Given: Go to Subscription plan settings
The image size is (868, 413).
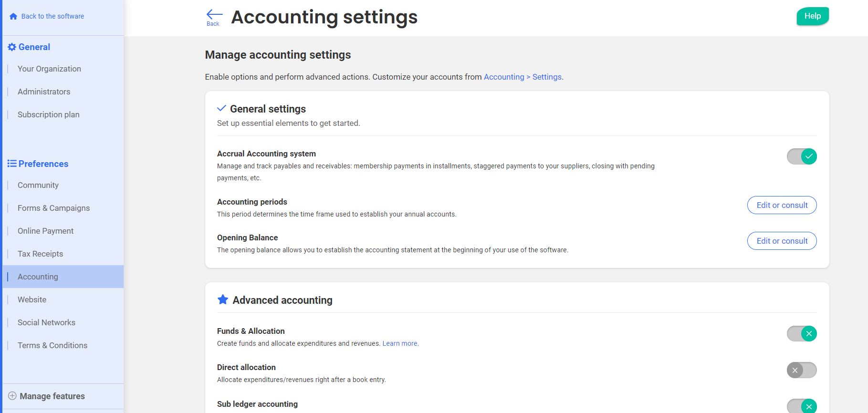Looking at the screenshot, I should [x=49, y=114].
